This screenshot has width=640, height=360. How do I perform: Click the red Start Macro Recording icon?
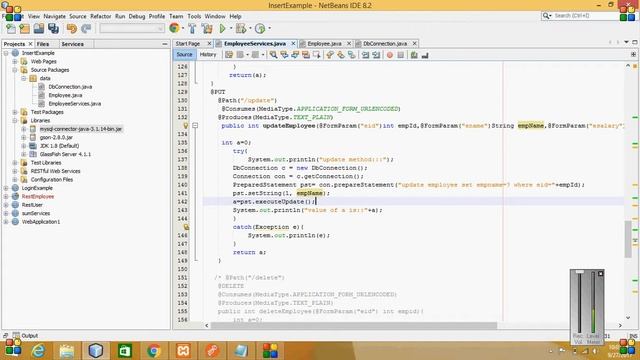390,55
